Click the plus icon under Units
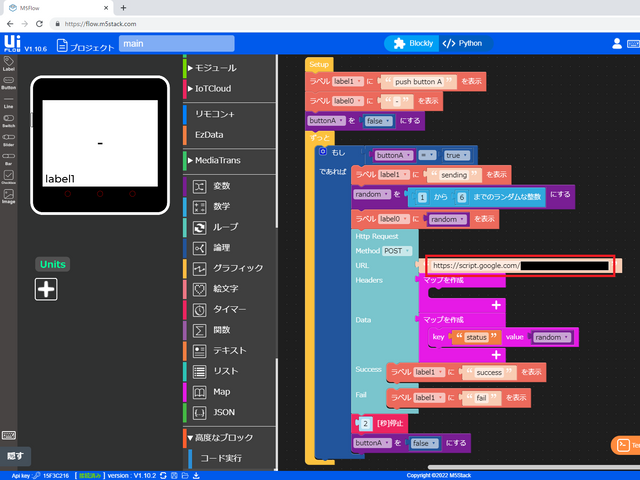The width and height of the screenshot is (640, 480). tap(46, 289)
